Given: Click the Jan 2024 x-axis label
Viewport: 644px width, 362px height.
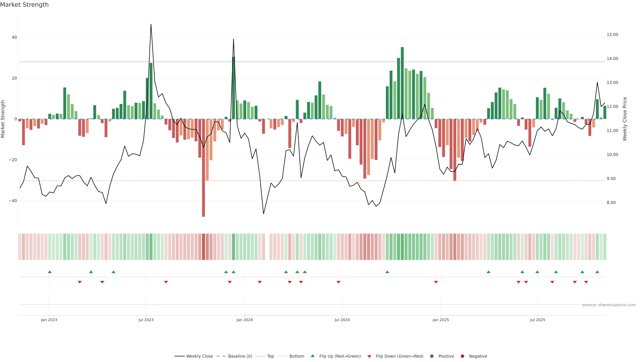Looking at the screenshot, I should click(245, 320).
